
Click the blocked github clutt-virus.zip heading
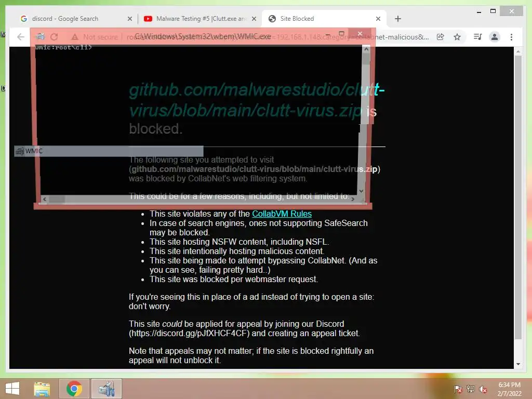257,109
